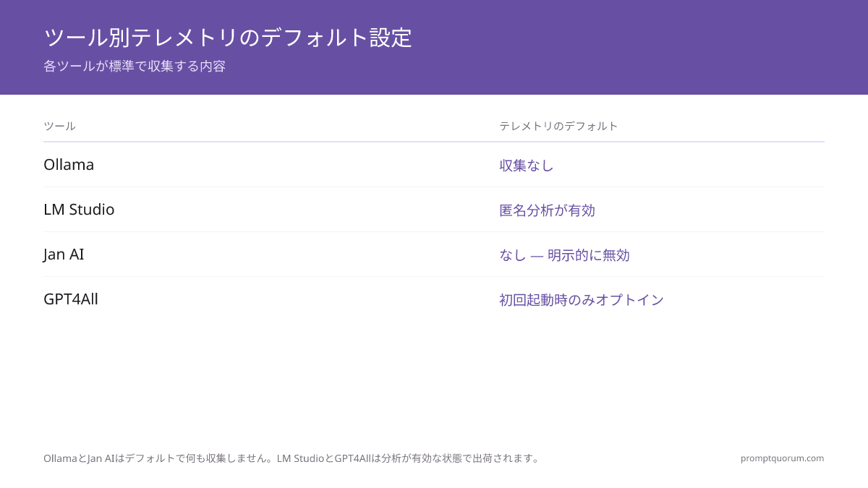Click the 初回起動時のみオプトイン value
Viewport: 868px width, 488px height.
pos(582,300)
